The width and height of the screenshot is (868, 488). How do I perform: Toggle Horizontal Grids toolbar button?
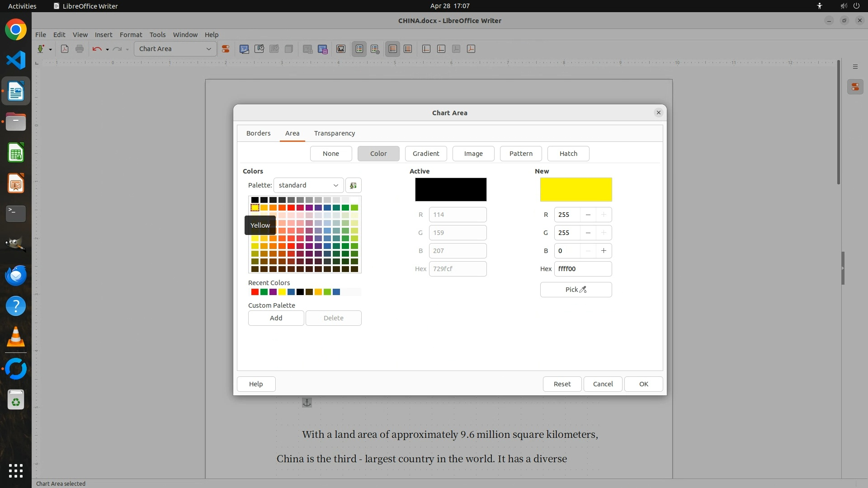coord(393,49)
